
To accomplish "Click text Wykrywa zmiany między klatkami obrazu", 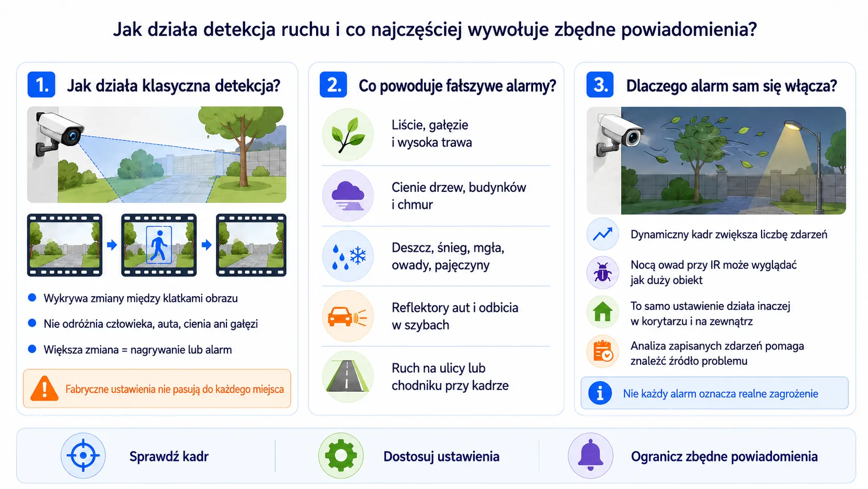I will pyautogui.click(x=141, y=298).
